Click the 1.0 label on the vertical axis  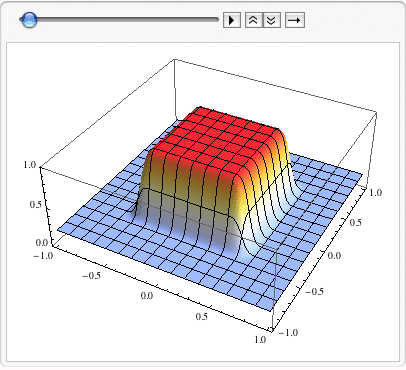[x=30, y=164]
